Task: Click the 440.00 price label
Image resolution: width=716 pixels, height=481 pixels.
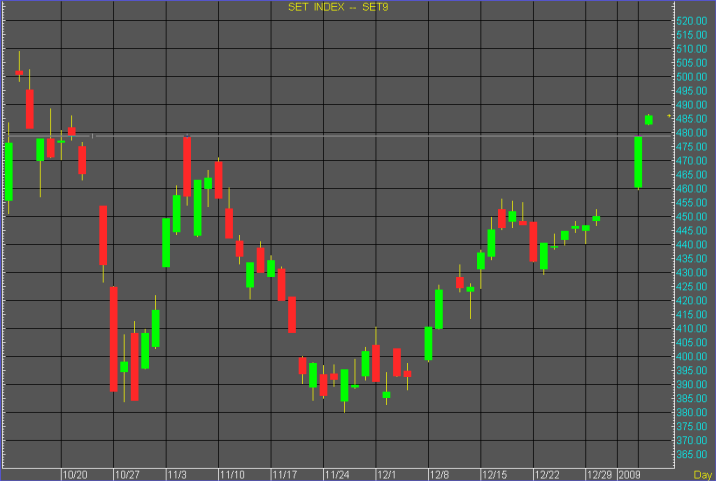Action: click(692, 245)
